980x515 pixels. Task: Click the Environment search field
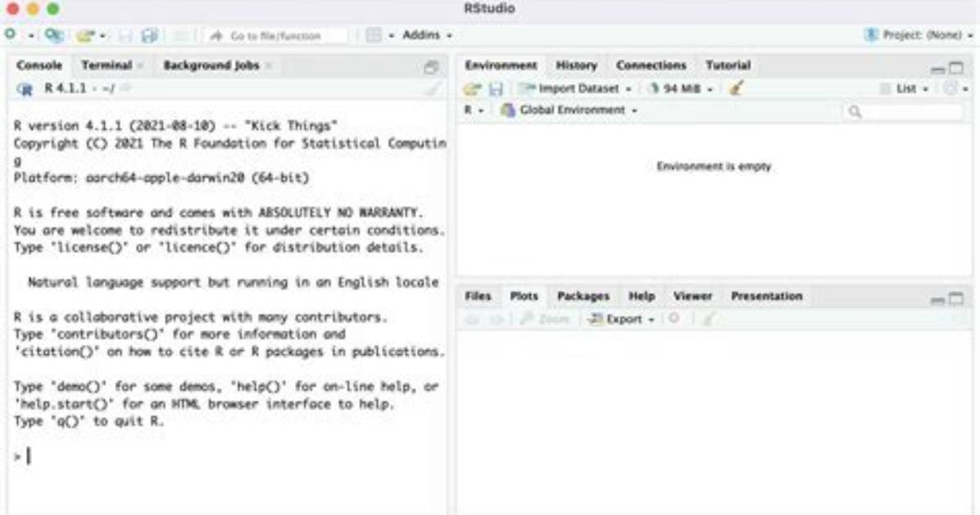[x=903, y=112]
